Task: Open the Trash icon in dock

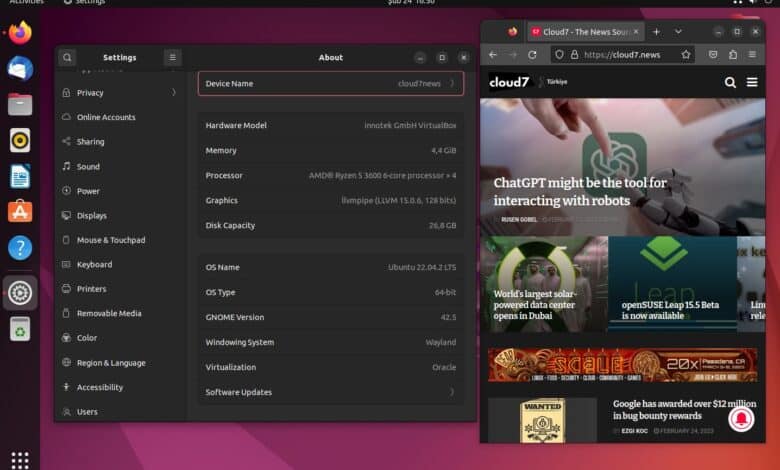Action: tap(20, 329)
